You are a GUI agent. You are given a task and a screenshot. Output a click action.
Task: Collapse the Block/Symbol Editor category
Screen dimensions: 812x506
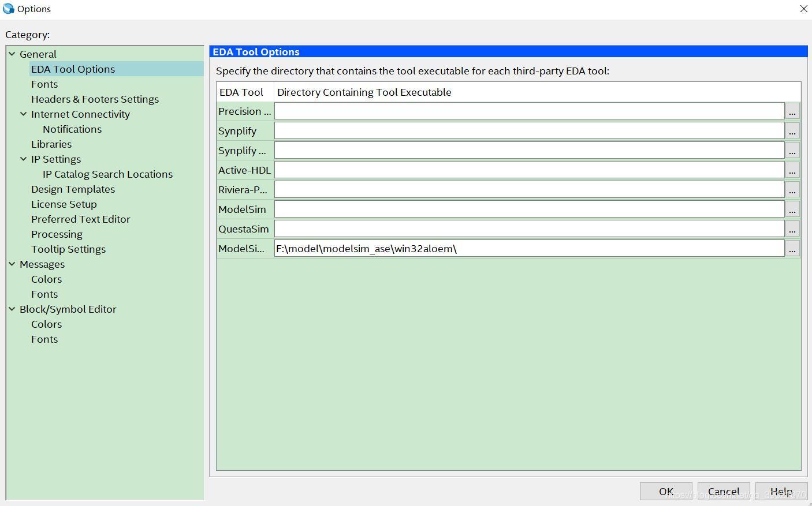12,309
